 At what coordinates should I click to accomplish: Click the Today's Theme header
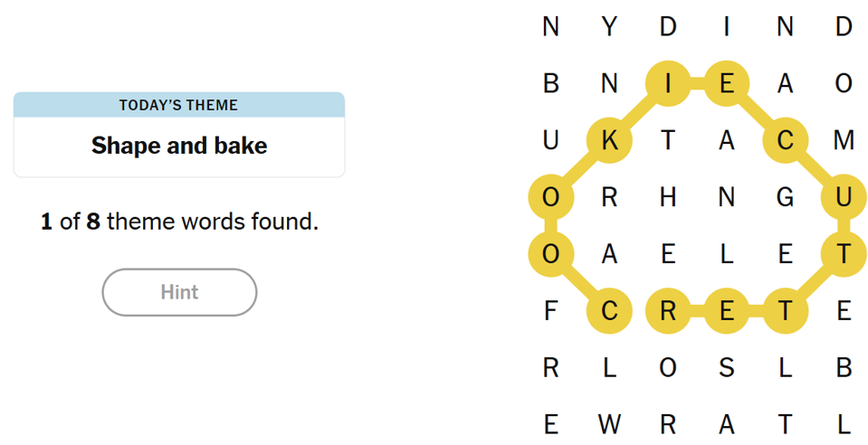click(x=179, y=105)
